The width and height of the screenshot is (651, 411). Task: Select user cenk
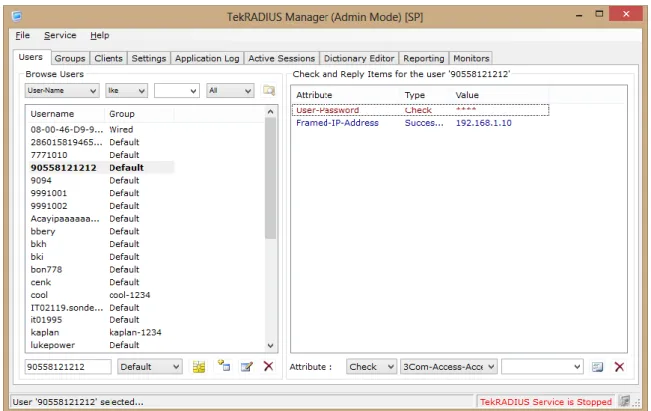pos(100,282)
